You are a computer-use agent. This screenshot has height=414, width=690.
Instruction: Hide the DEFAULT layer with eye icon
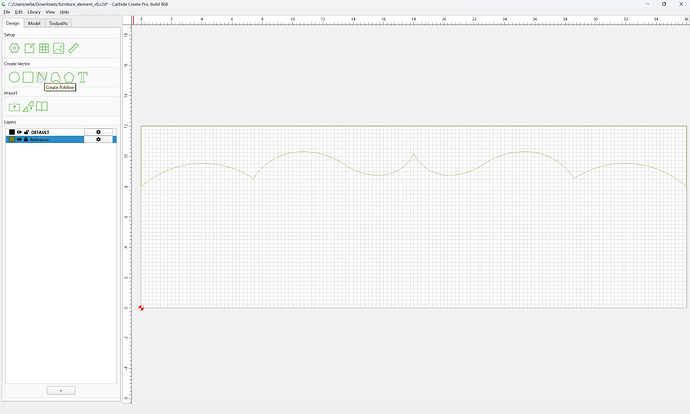tap(19, 132)
